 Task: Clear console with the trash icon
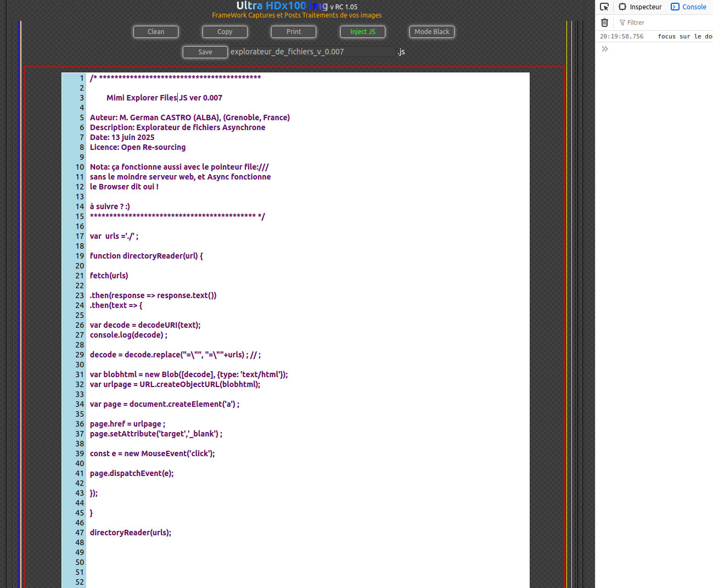pyautogui.click(x=604, y=23)
